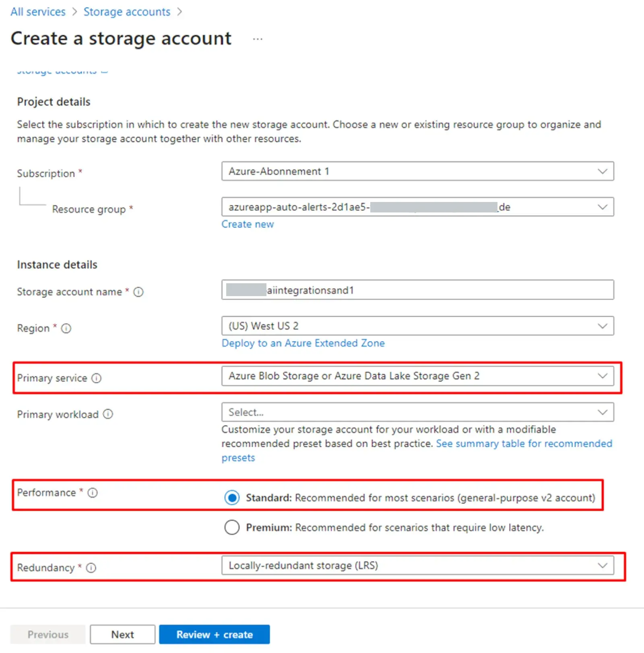644x653 pixels.
Task: Expand the Region dropdown showing West US 2
Action: (417, 326)
